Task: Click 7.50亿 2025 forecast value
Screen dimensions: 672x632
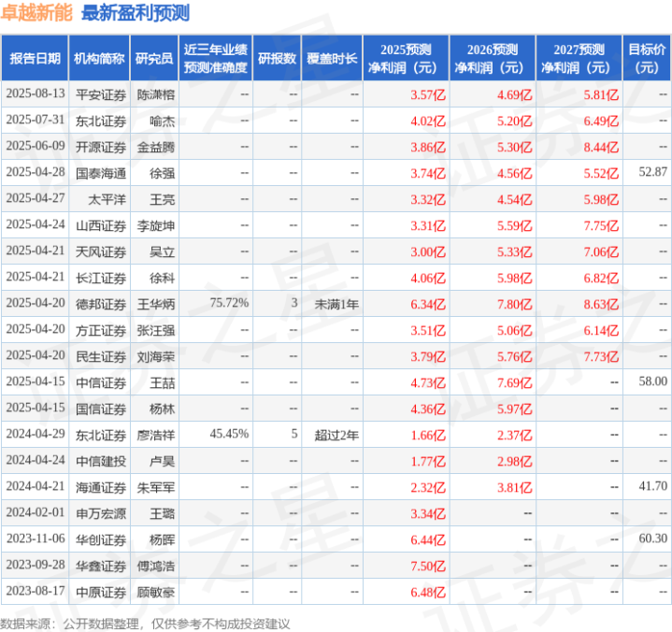Action: [428, 566]
